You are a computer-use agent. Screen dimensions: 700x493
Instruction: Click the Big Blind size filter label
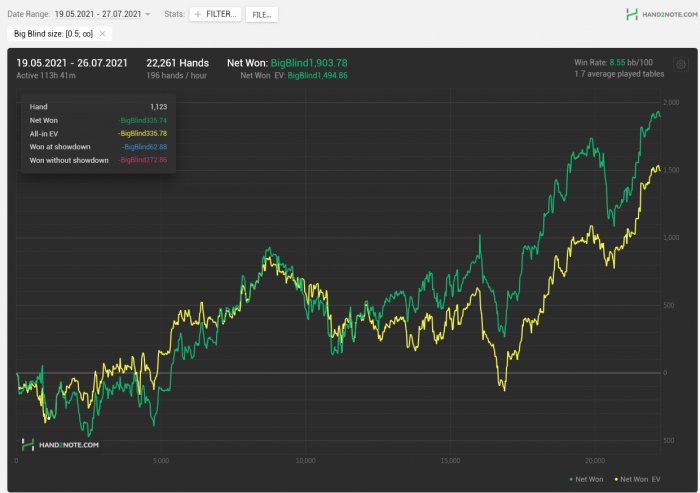[54, 34]
